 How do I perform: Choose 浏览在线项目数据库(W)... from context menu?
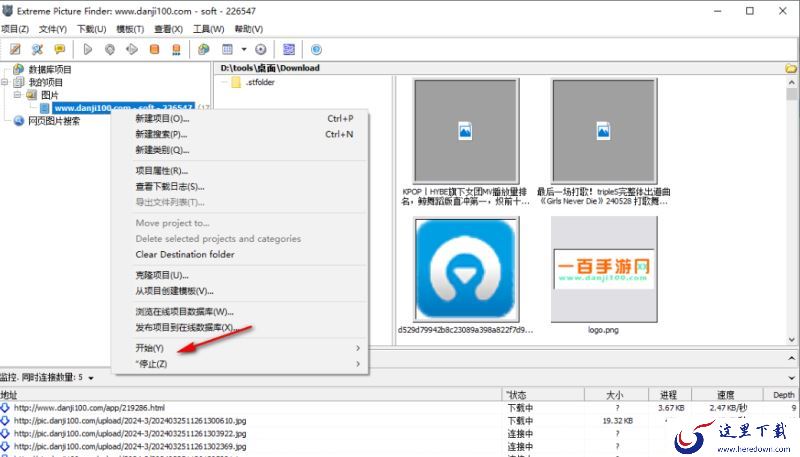coord(240,312)
